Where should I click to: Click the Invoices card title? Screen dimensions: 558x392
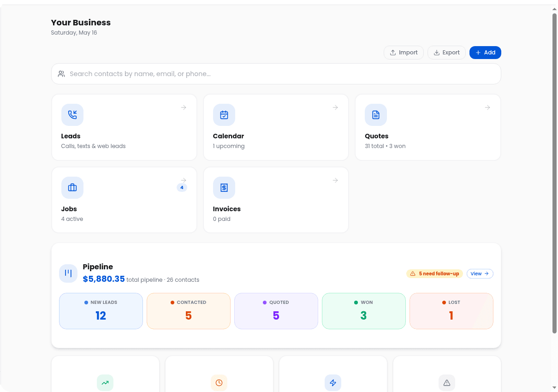pos(226,209)
